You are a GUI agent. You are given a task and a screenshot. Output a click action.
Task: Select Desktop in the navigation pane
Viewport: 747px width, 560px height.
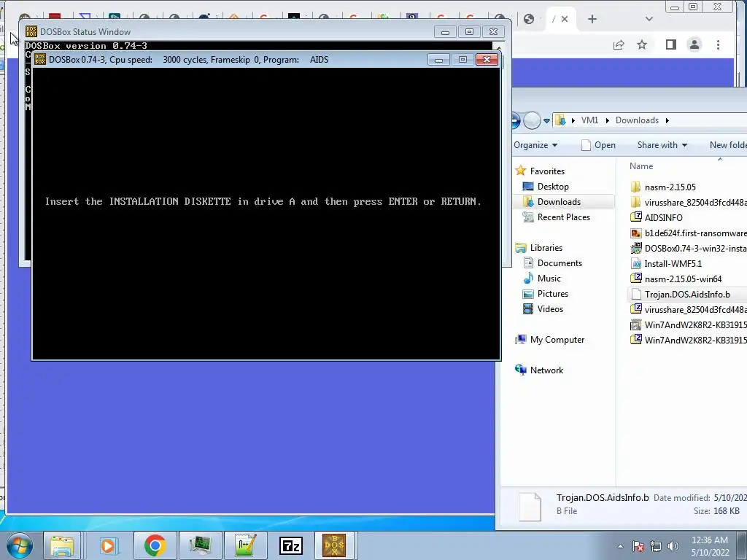[546, 187]
